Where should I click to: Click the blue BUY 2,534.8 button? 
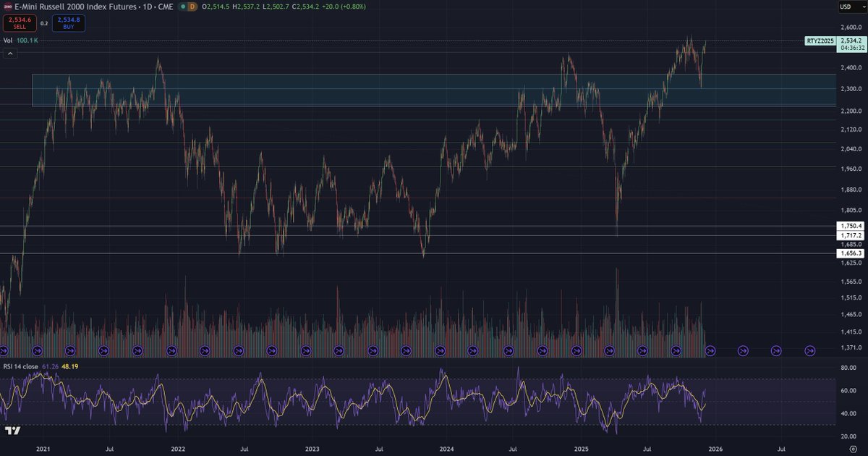[69, 23]
